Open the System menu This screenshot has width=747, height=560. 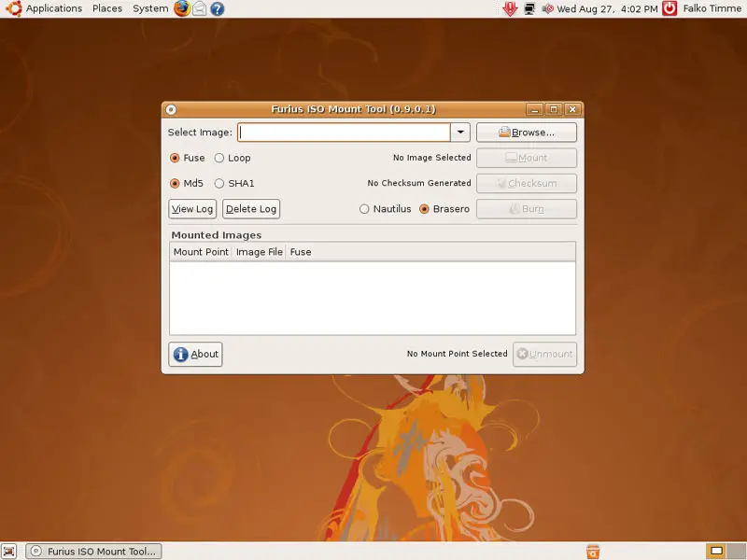pyautogui.click(x=150, y=8)
